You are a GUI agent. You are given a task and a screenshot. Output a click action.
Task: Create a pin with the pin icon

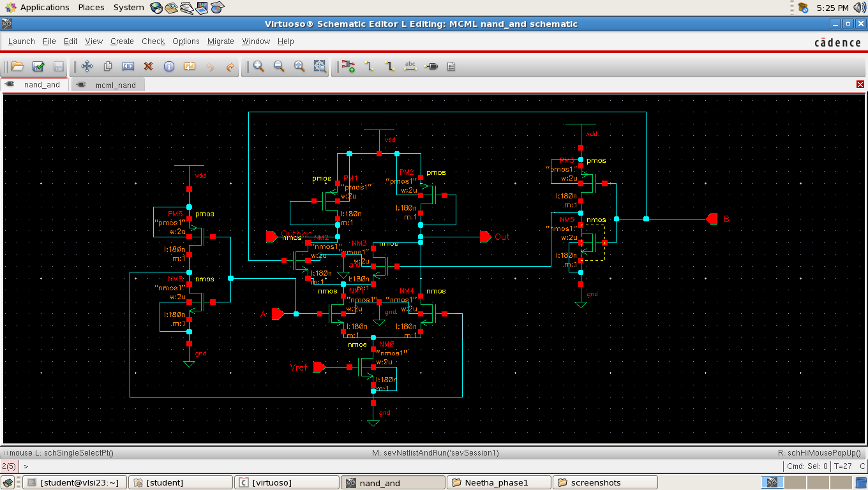click(x=431, y=66)
